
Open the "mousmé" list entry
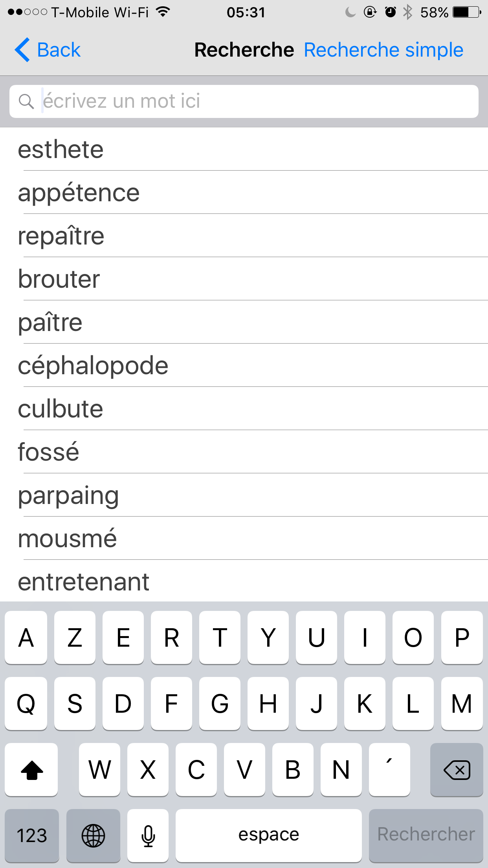(x=68, y=539)
